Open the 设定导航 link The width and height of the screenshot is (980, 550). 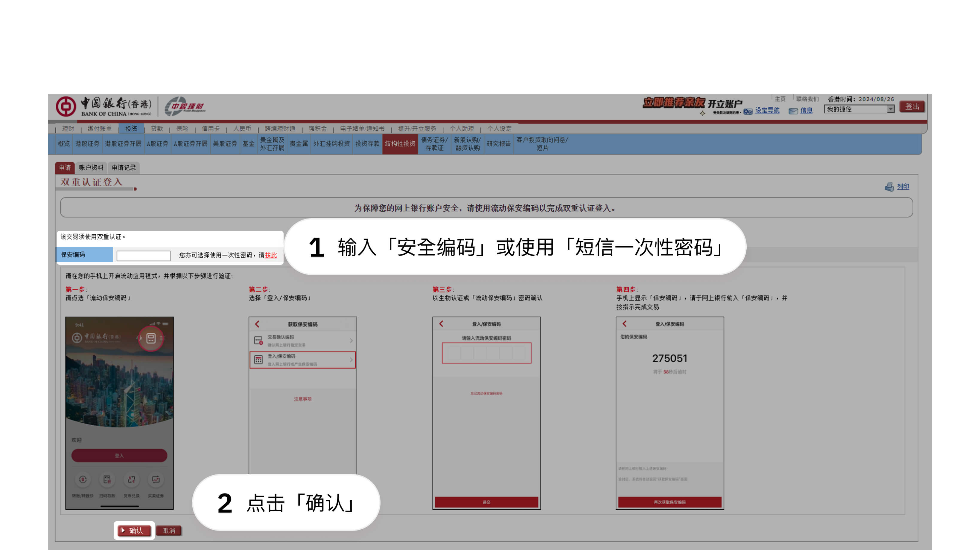pyautogui.click(x=767, y=110)
